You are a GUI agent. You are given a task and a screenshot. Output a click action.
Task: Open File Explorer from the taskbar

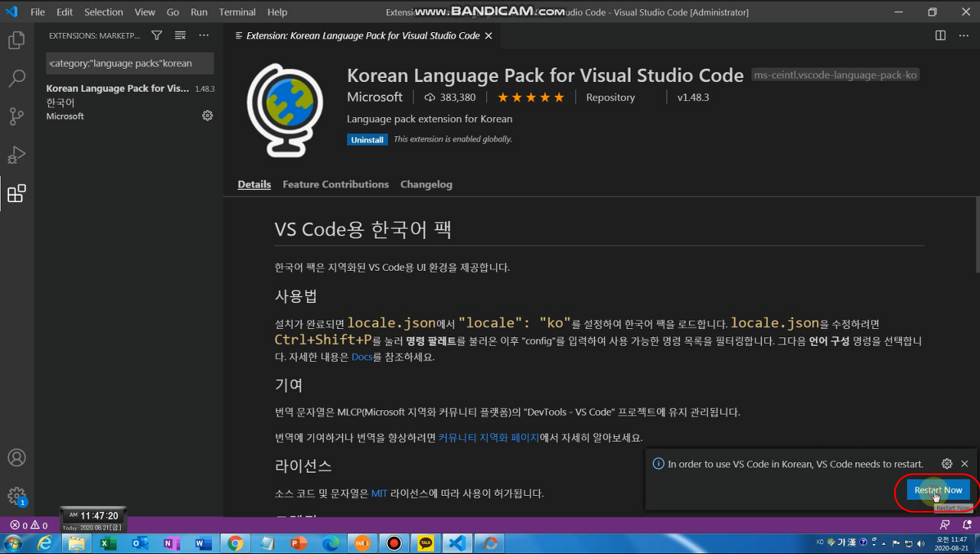(x=77, y=543)
